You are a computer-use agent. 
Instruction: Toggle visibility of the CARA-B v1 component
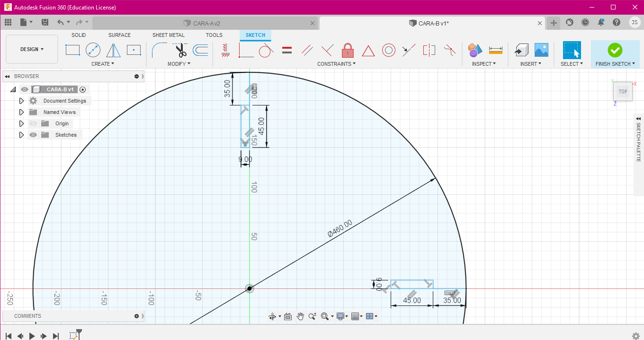pyautogui.click(x=25, y=89)
